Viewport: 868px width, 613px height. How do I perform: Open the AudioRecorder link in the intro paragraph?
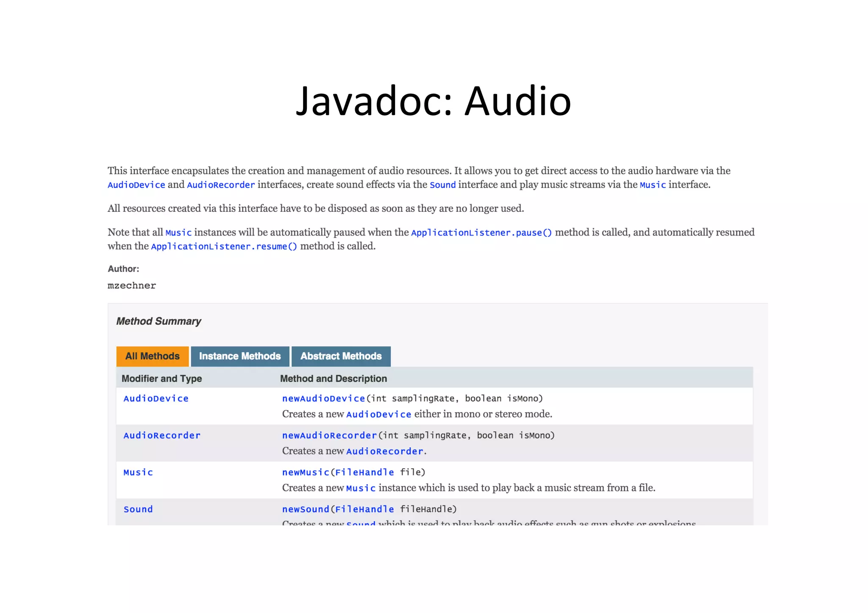tap(221, 185)
